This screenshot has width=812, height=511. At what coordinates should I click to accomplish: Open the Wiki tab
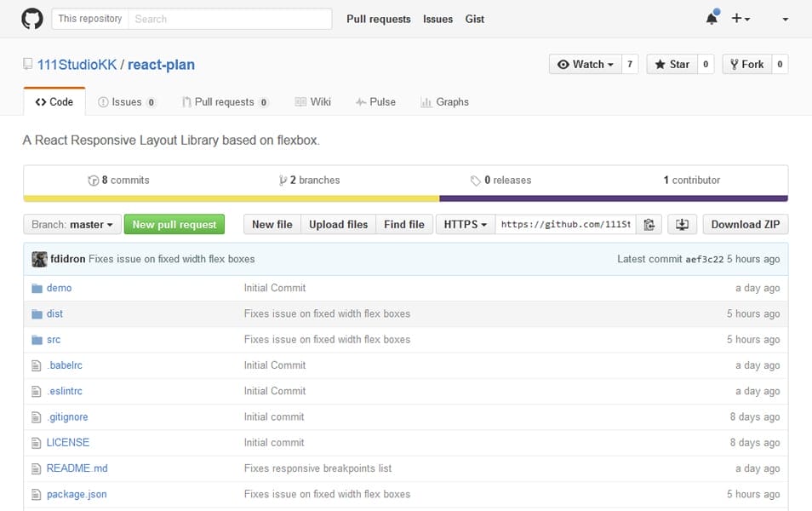coord(312,102)
